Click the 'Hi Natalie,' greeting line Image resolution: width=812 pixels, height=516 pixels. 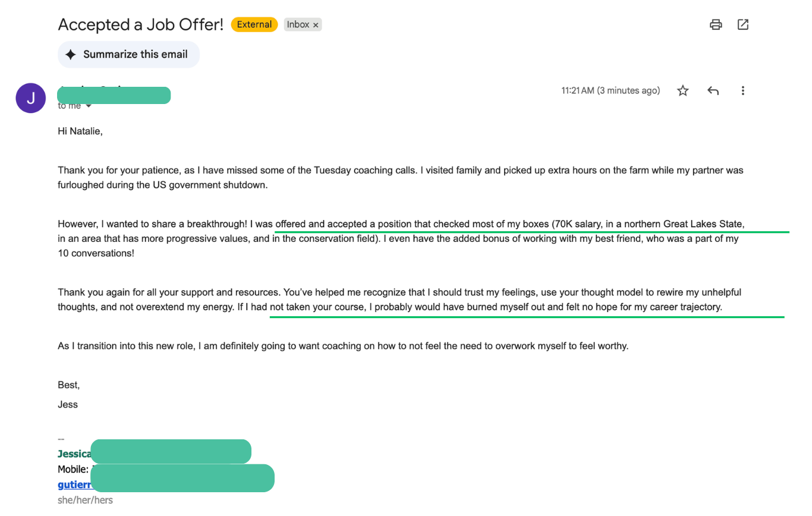click(x=80, y=131)
